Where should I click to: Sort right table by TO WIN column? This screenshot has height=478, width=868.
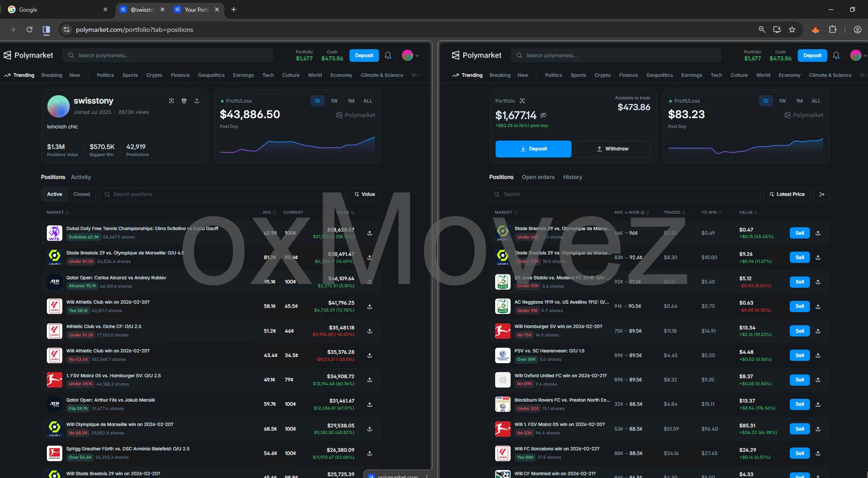[x=712, y=212]
